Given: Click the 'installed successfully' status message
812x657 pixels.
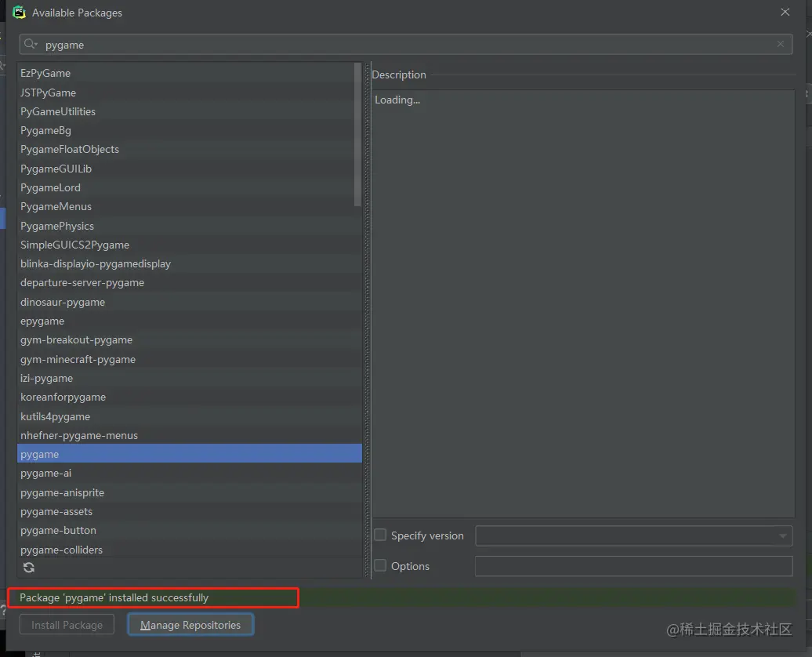Looking at the screenshot, I should (x=114, y=597).
